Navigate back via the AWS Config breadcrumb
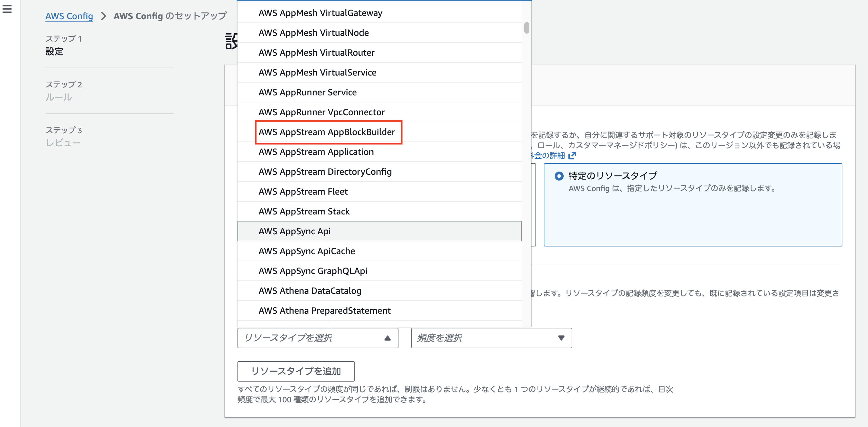This screenshot has width=868, height=427. point(69,16)
